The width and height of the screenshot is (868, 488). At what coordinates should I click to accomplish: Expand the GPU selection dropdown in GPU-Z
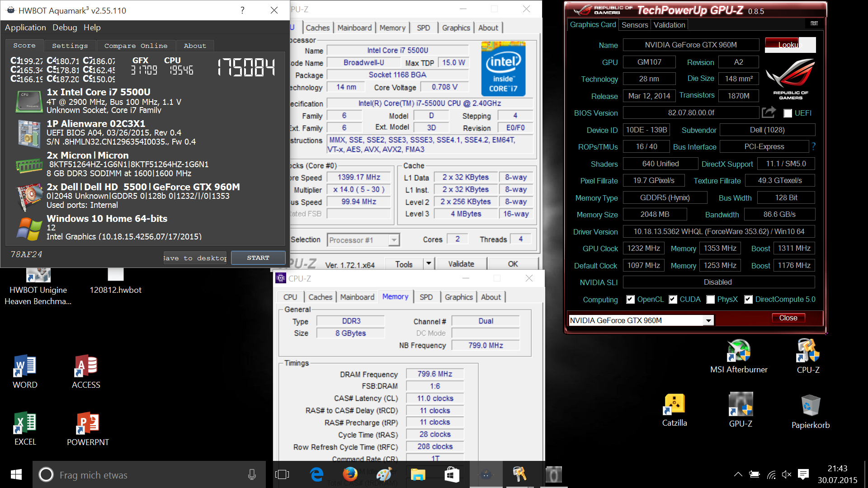(708, 320)
